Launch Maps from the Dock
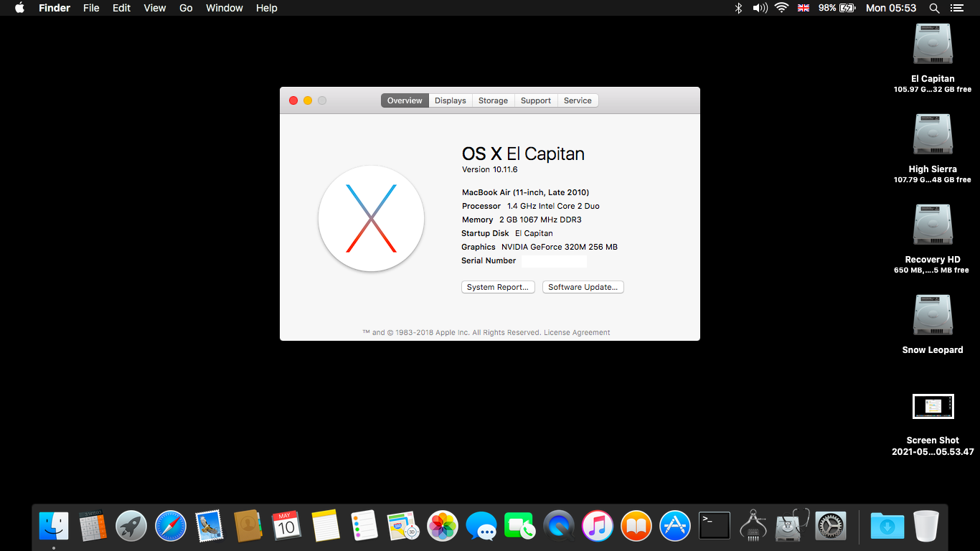Image resolution: width=980 pixels, height=551 pixels. (402, 526)
